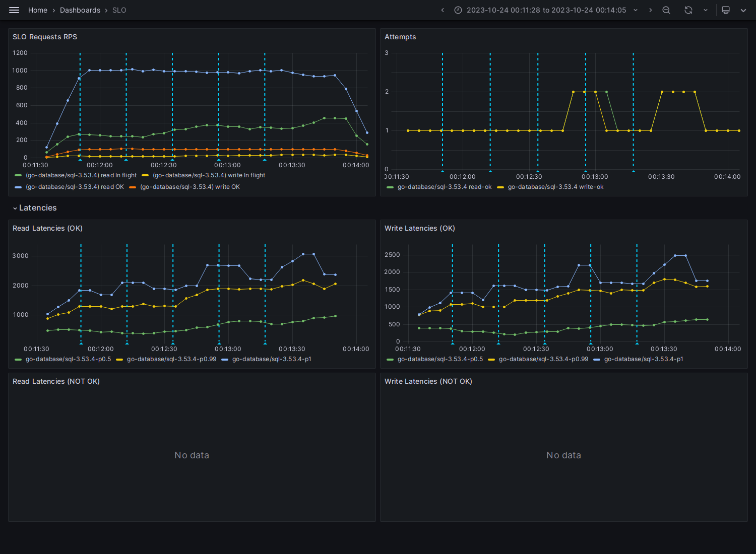756x554 pixels.
Task: Open the time range picker
Action: 546,10
